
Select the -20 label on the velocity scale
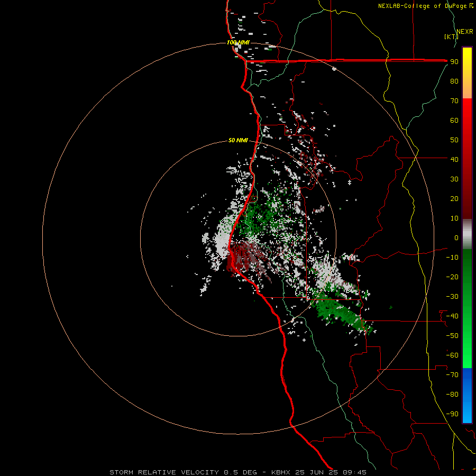tap(452, 277)
